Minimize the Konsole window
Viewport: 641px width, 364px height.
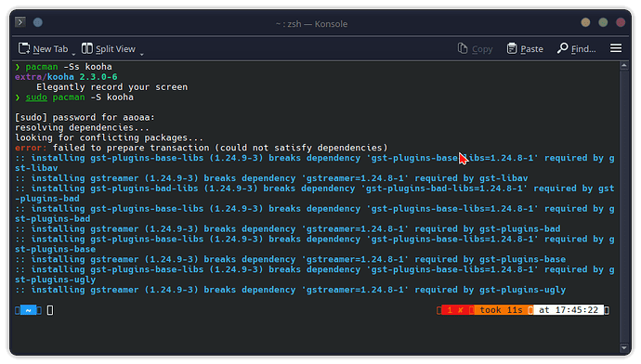click(585, 22)
